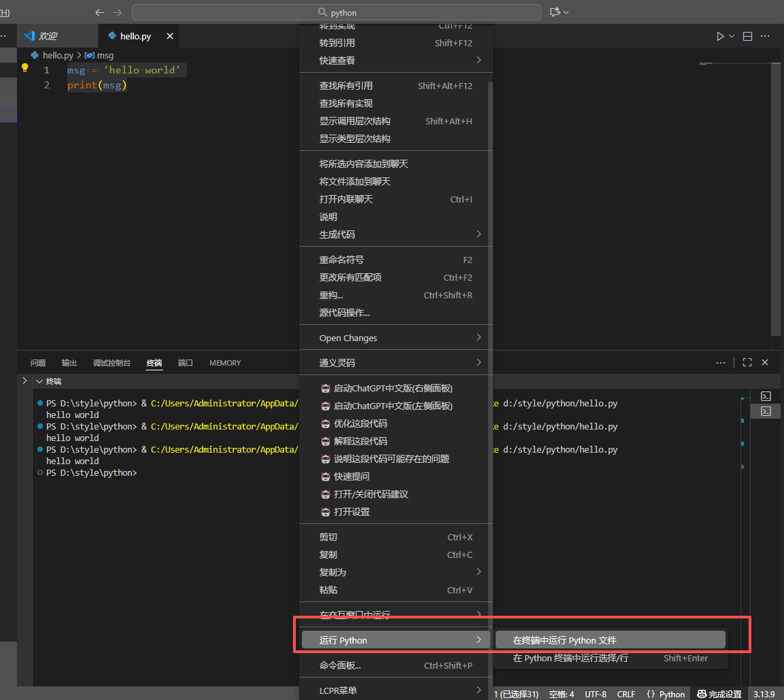Choose 查找所有引用 menu item
Screen dimensions: 784x700
click(x=396, y=86)
